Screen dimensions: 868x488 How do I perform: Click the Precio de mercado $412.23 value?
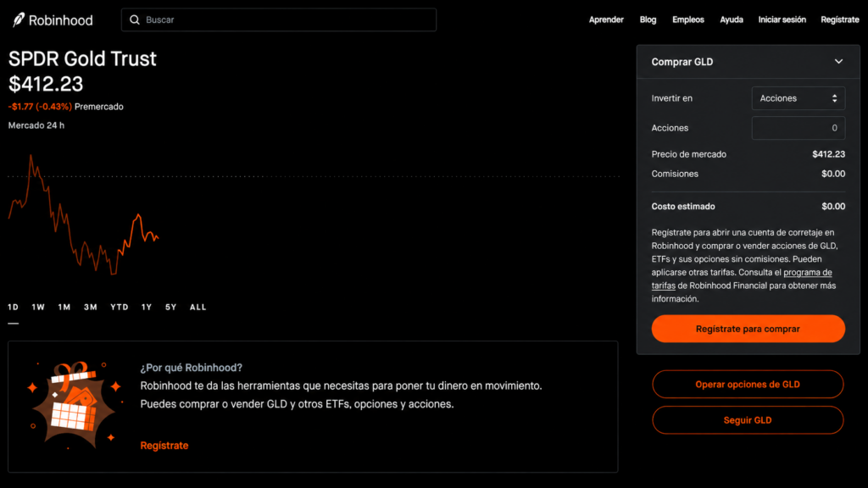coord(829,154)
